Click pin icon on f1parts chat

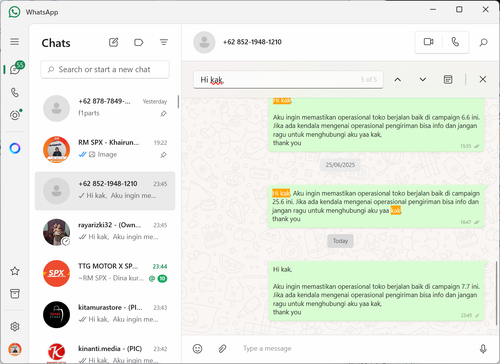pos(163,114)
